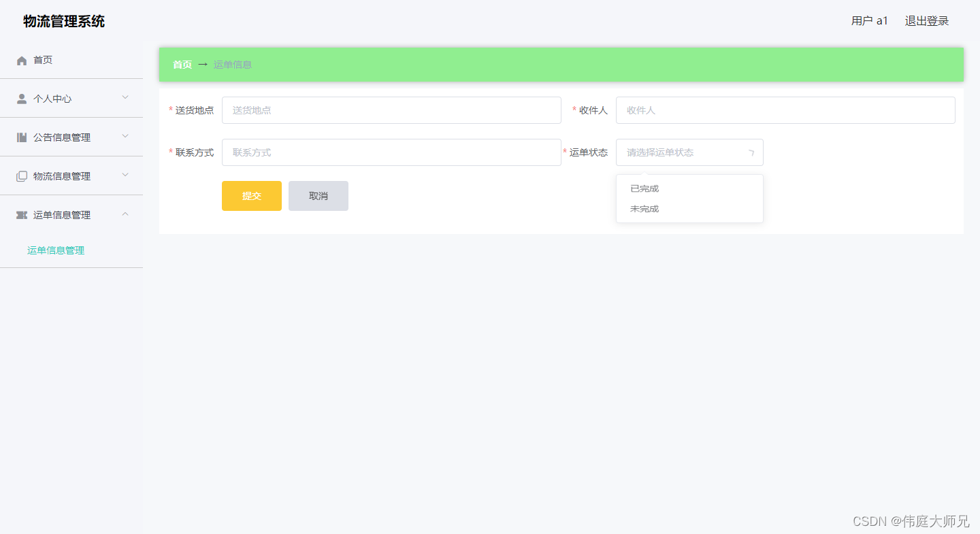The height and width of the screenshot is (534, 980).
Task: Click the 收件人 field label
Action: click(x=593, y=110)
